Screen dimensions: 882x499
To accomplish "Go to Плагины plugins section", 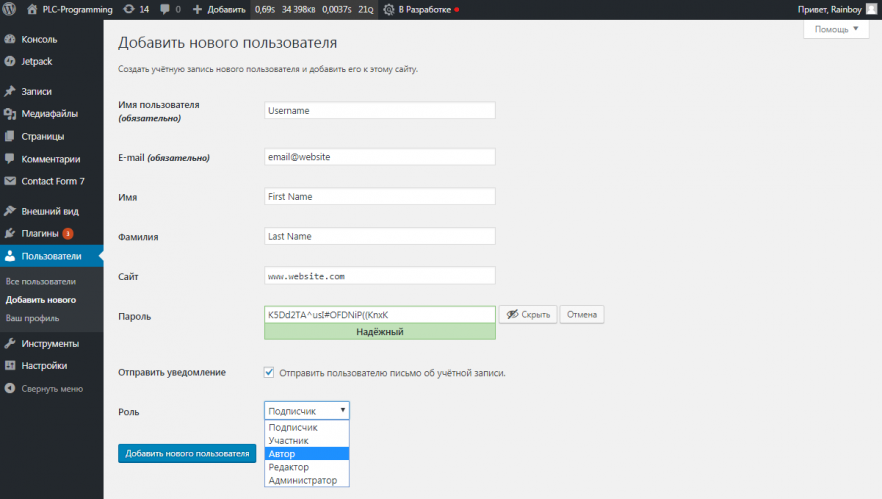I will (40, 233).
